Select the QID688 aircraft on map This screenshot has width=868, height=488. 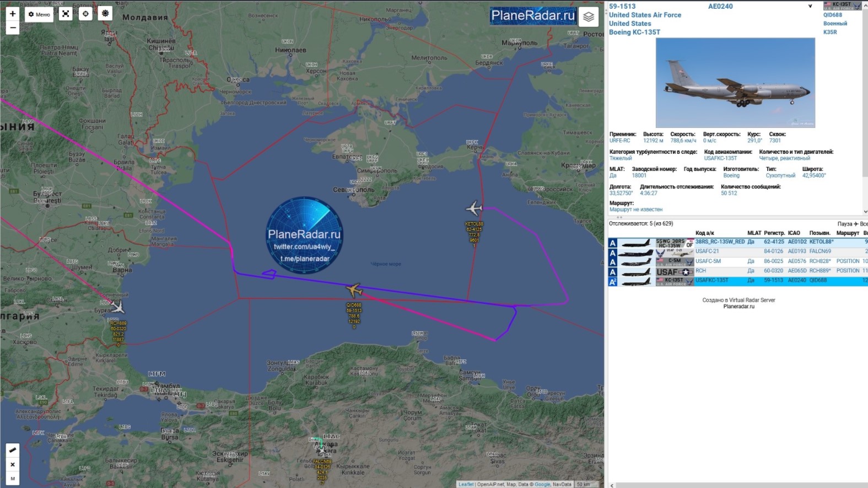[x=354, y=289]
